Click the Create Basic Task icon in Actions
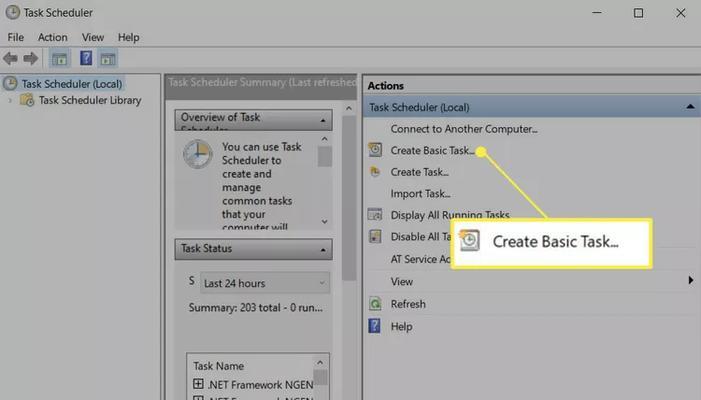This screenshot has height=400, width=701. coord(375,150)
